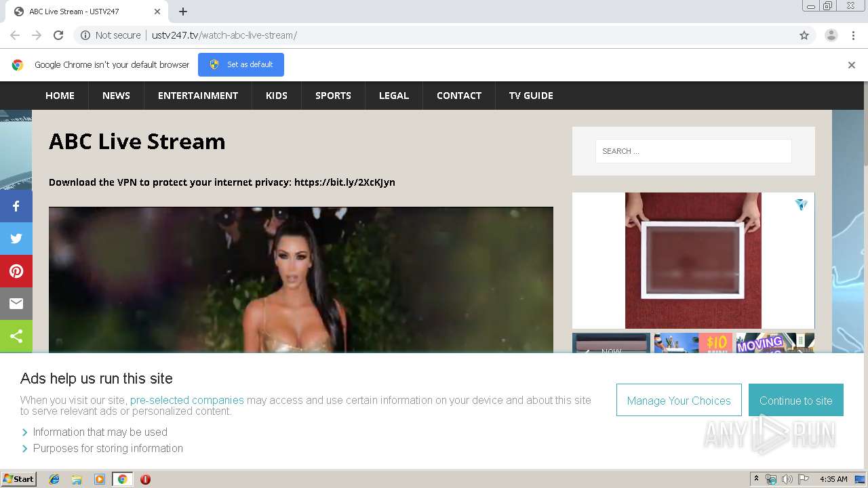
Task: Bookmark this page with star icon
Action: (804, 35)
